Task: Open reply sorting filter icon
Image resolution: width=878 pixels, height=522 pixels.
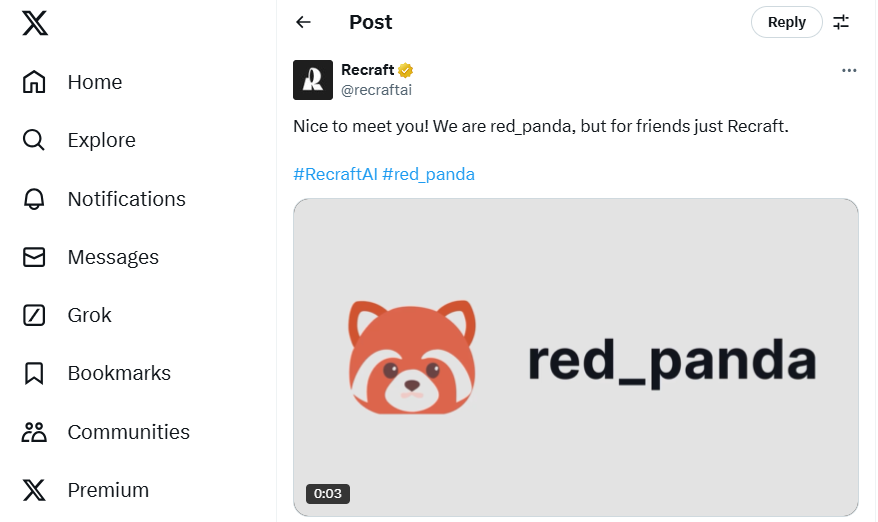Action: click(841, 22)
